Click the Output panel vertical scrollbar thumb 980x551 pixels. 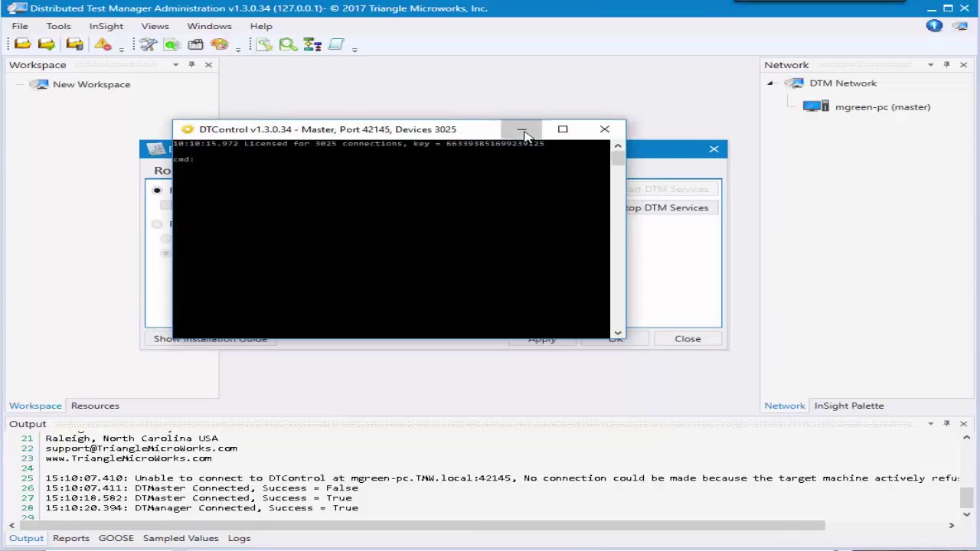point(966,497)
